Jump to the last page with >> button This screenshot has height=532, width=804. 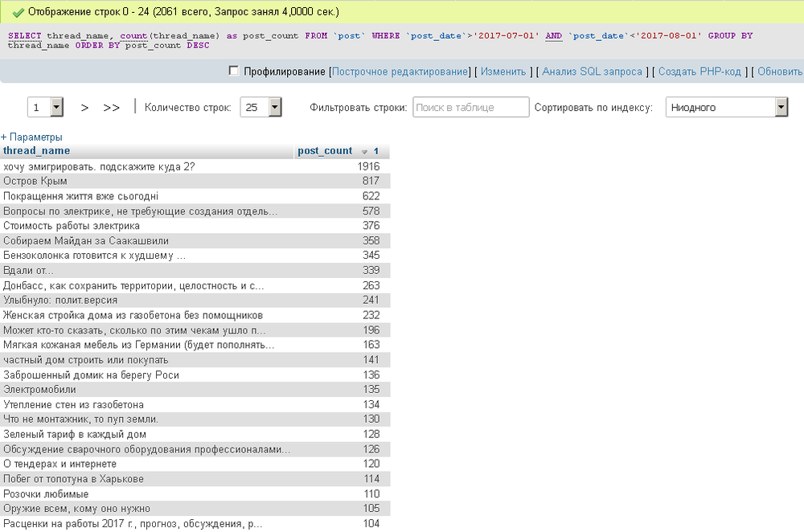(x=110, y=106)
